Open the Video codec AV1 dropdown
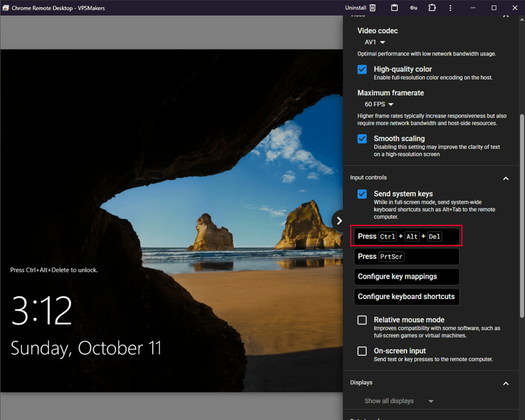The image size is (525, 420). pos(375,42)
